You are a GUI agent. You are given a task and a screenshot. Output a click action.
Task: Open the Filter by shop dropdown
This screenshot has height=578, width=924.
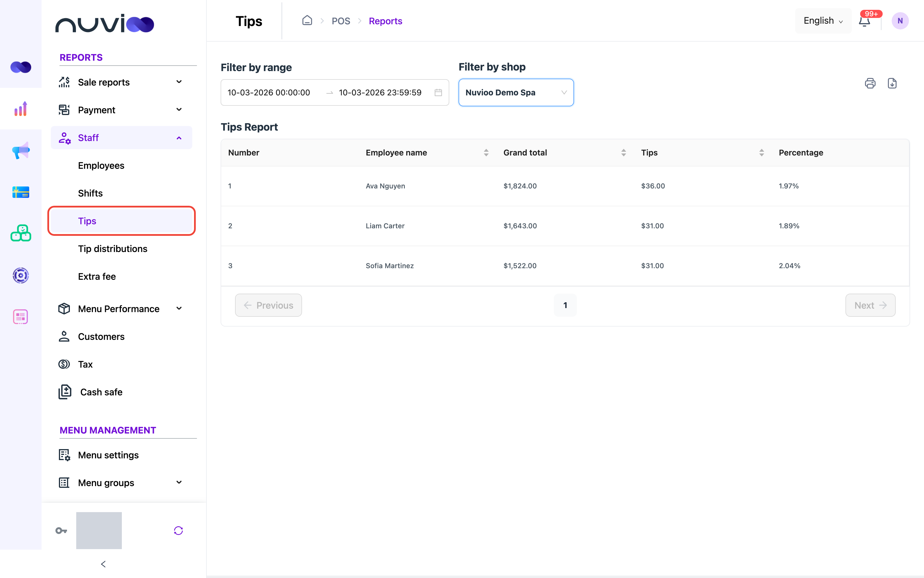516,92
